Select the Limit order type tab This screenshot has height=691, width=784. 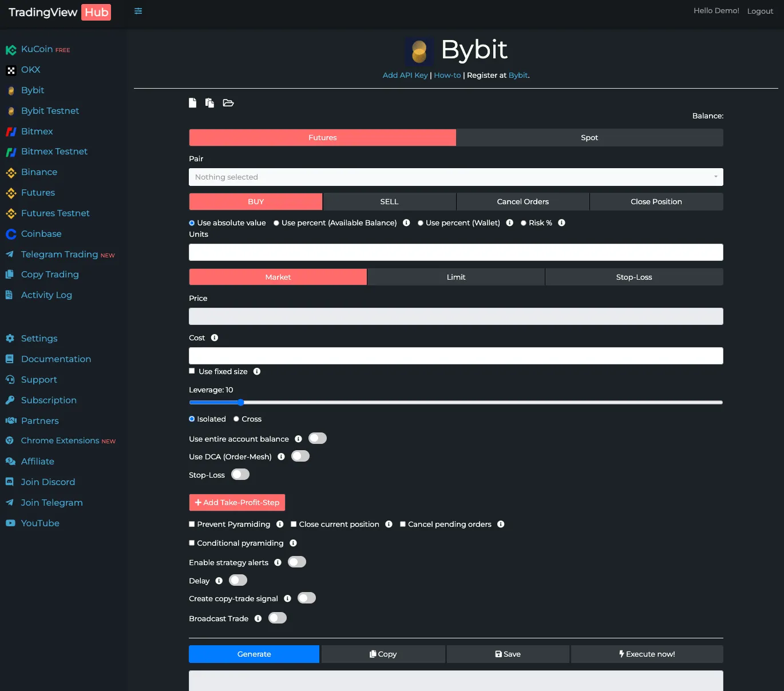(456, 277)
